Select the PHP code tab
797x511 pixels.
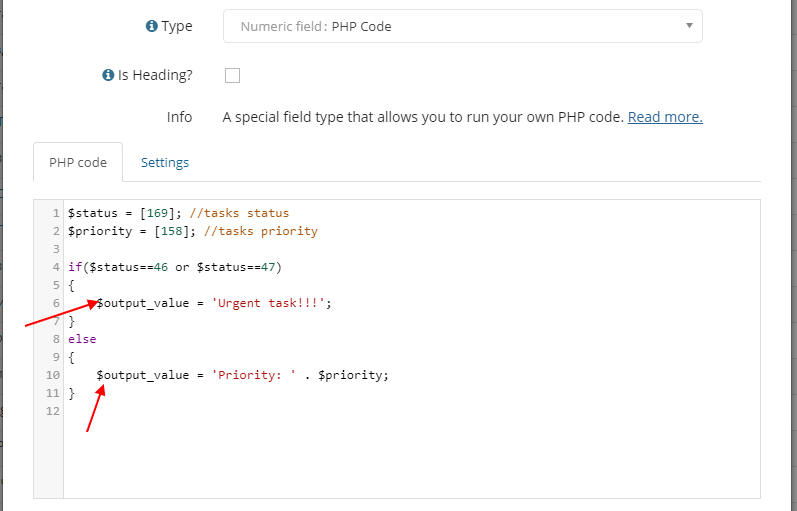coord(78,162)
